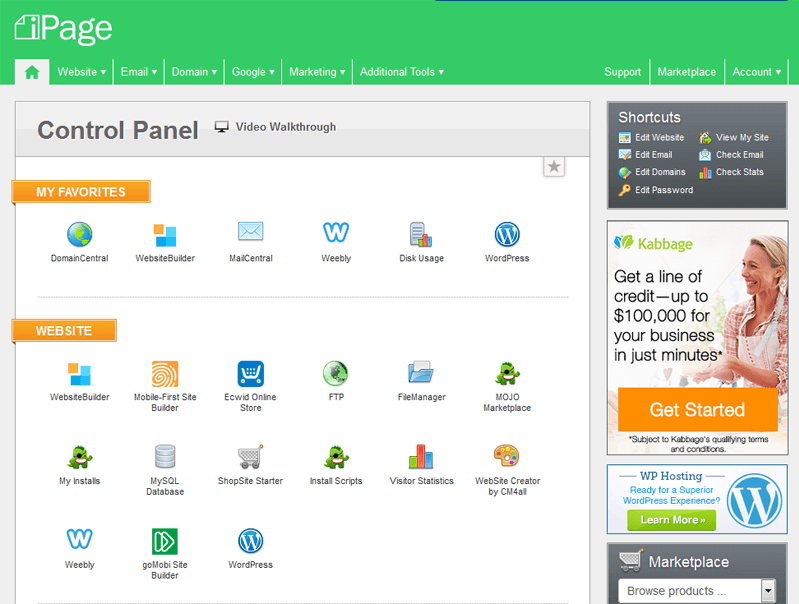This screenshot has width=799, height=604.
Task: Open Browse products dropdown
Action: click(697, 591)
